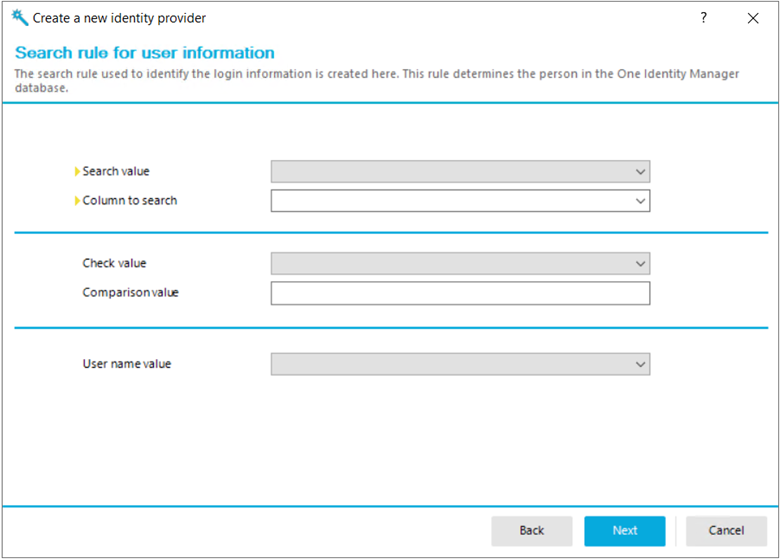The image size is (780, 559).
Task: Click the 'Comparison value' label
Action: click(x=130, y=292)
